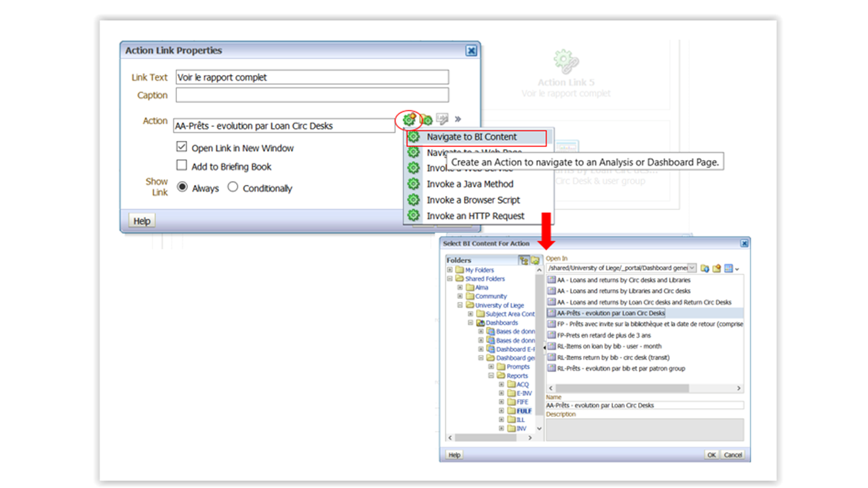Click Help in Select BI Content dialog
This screenshot has height=488, width=868.
tap(454, 455)
